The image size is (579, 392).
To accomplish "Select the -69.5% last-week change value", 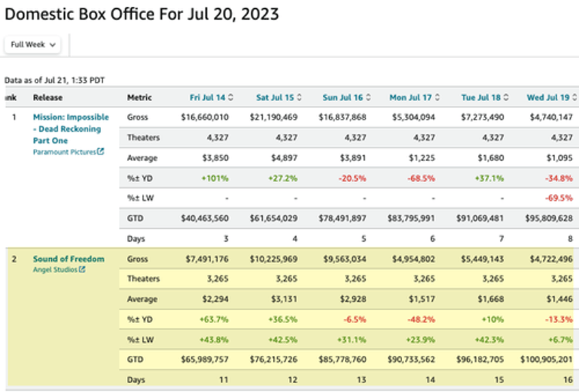I will coord(559,198).
